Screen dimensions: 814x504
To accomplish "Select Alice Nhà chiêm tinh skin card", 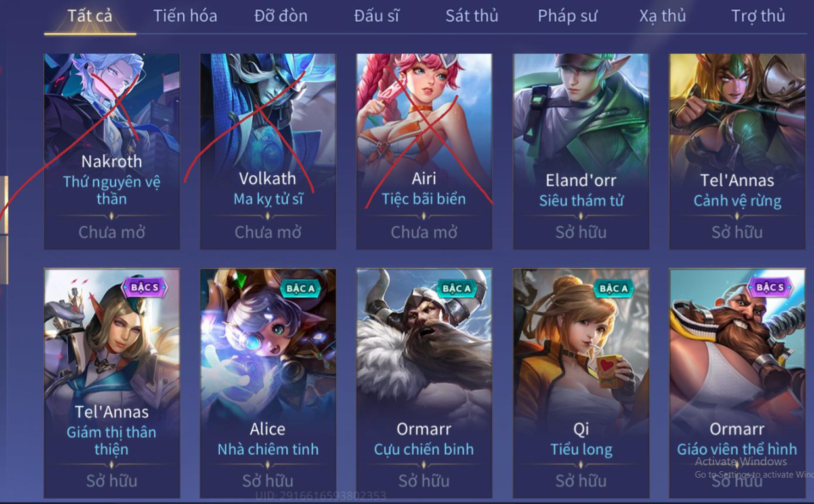I will click(x=268, y=383).
